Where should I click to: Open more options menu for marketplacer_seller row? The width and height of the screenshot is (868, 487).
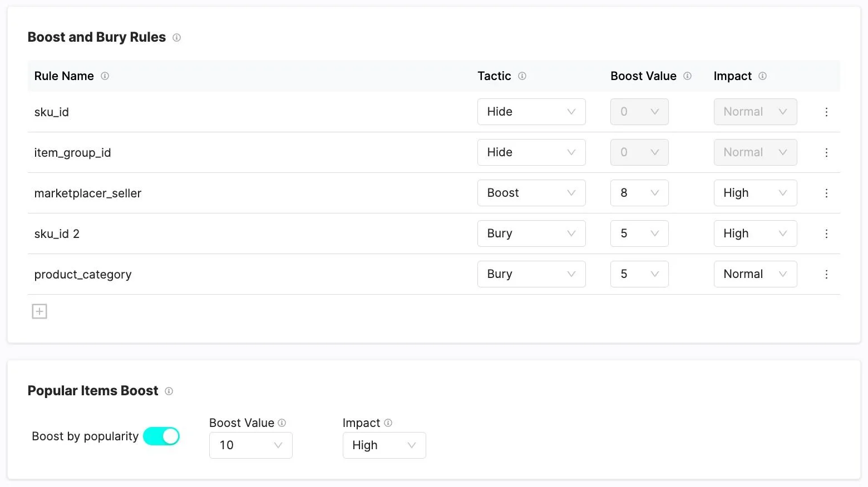point(826,193)
